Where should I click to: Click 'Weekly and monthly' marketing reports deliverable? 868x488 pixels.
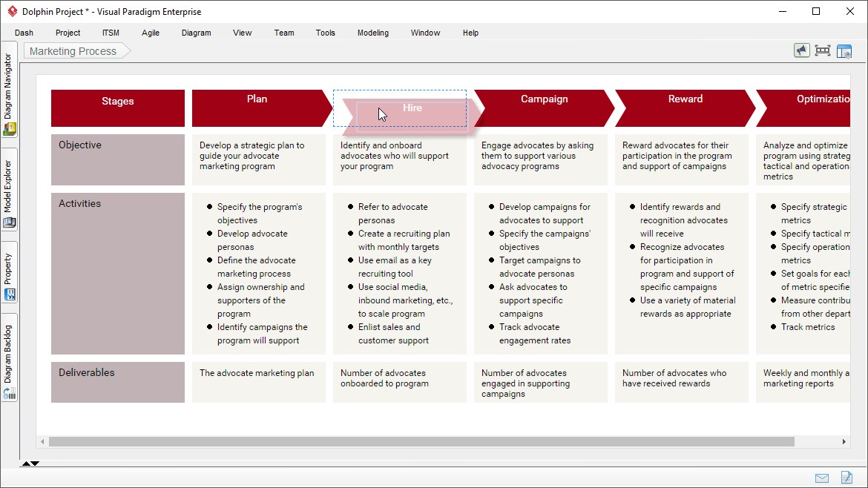(803, 382)
